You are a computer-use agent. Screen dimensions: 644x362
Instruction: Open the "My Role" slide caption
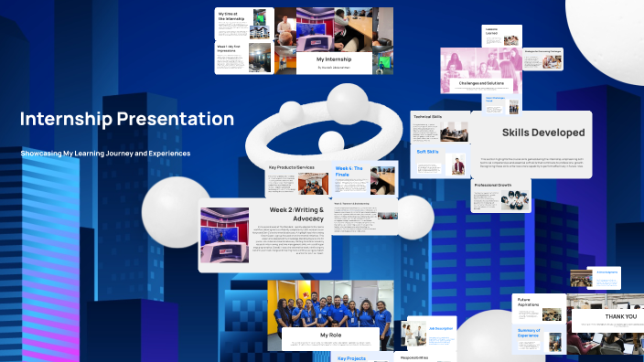tap(330, 338)
